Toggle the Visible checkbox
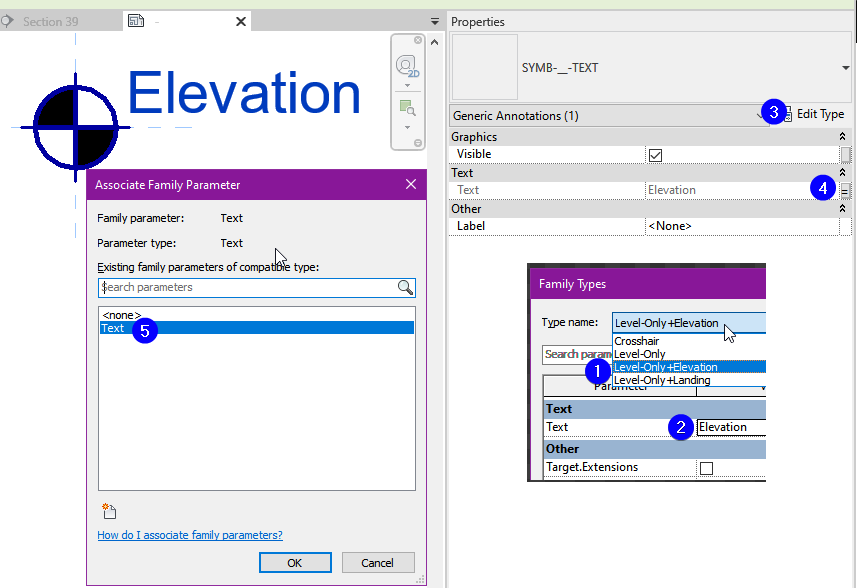Screen dimensions: 857x588 655,155
